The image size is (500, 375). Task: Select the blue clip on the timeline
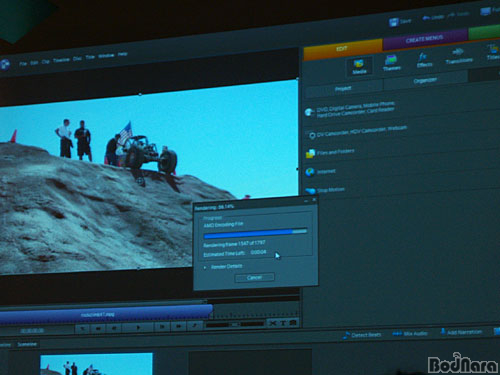click(x=106, y=314)
